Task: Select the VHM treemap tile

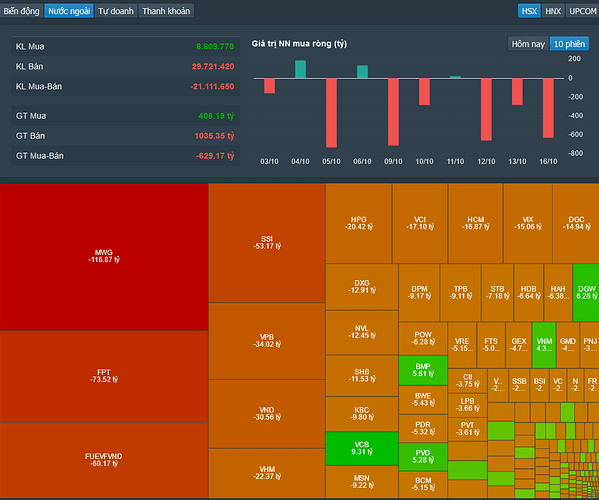Action: click(267, 473)
